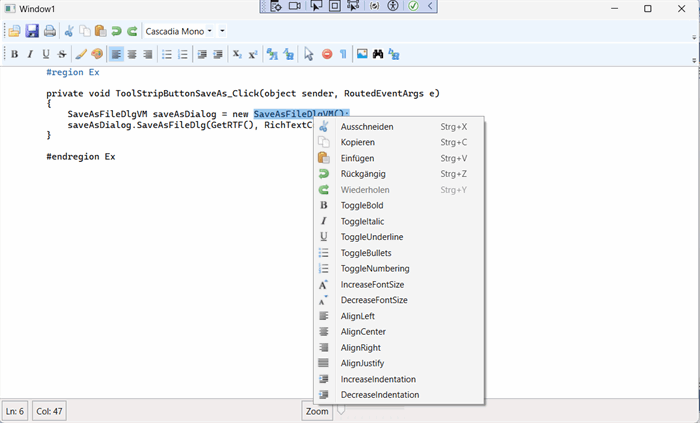Toggle align left in the formatting toolbar
Viewport: 700px width, 423px height.
point(116,54)
